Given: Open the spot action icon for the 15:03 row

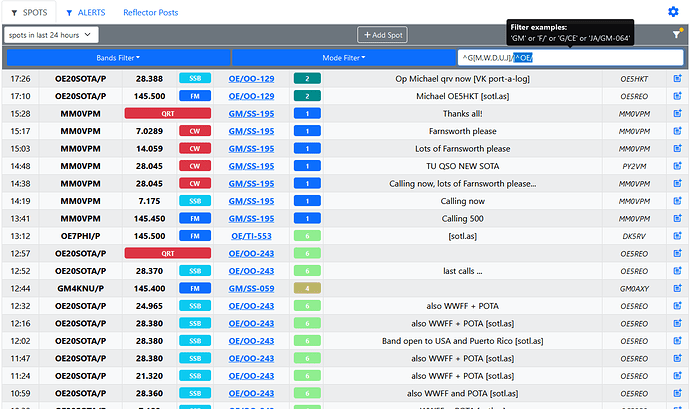Looking at the screenshot, I should click(x=677, y=148).
